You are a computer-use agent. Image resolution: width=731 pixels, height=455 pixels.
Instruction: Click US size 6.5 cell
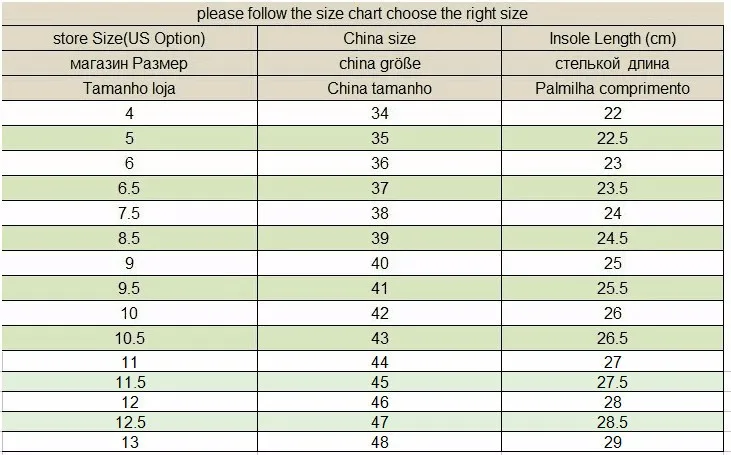tap(129, 188)
